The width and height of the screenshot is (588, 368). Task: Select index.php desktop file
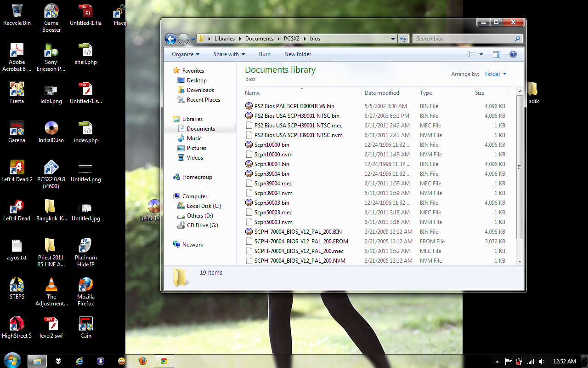tap(86, 132)
